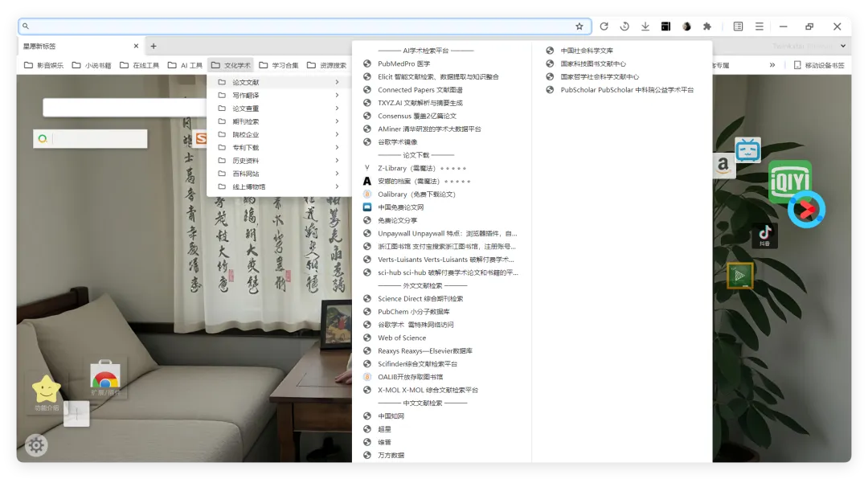
Task: Show more bookmarks with the » chevron
Action: coord(772,65)
